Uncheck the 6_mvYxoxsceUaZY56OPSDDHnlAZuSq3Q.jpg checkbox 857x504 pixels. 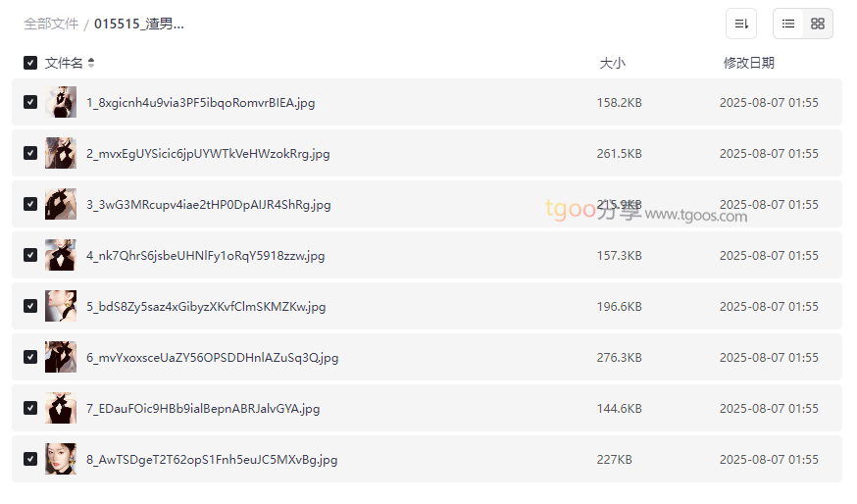click(x=30, y=357)
